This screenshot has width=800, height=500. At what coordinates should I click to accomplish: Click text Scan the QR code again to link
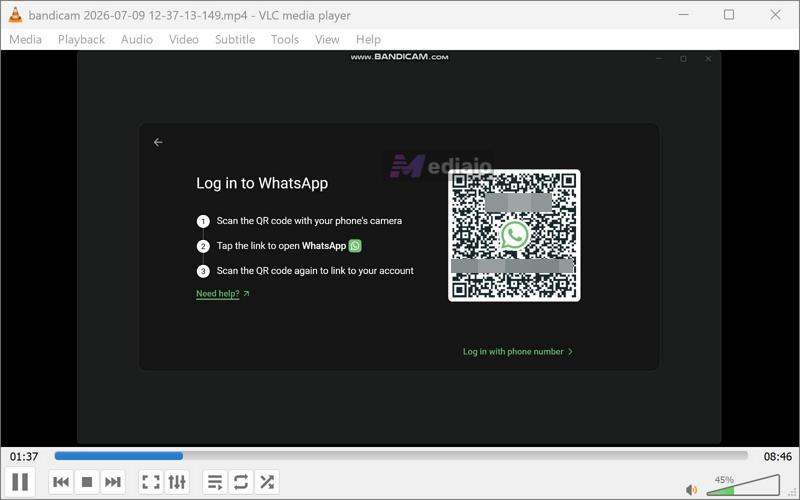coord(315,271)
